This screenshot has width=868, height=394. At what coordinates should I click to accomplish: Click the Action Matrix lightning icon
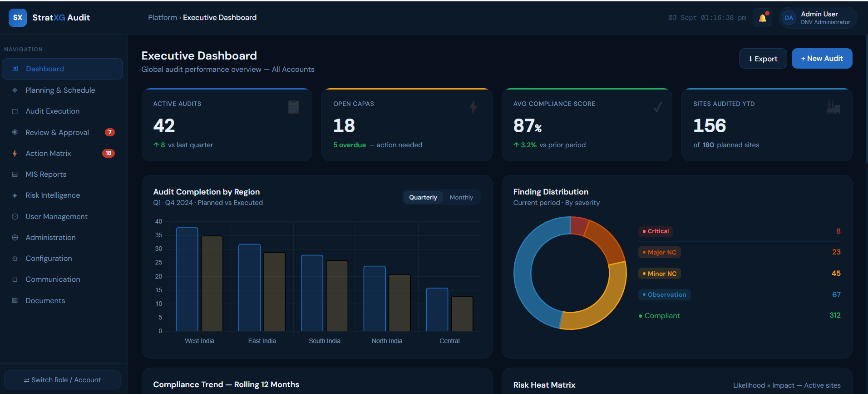point(15,154)
